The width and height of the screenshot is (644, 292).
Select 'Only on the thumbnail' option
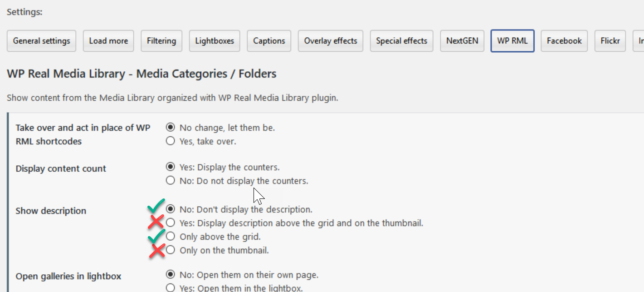(171, 250)
